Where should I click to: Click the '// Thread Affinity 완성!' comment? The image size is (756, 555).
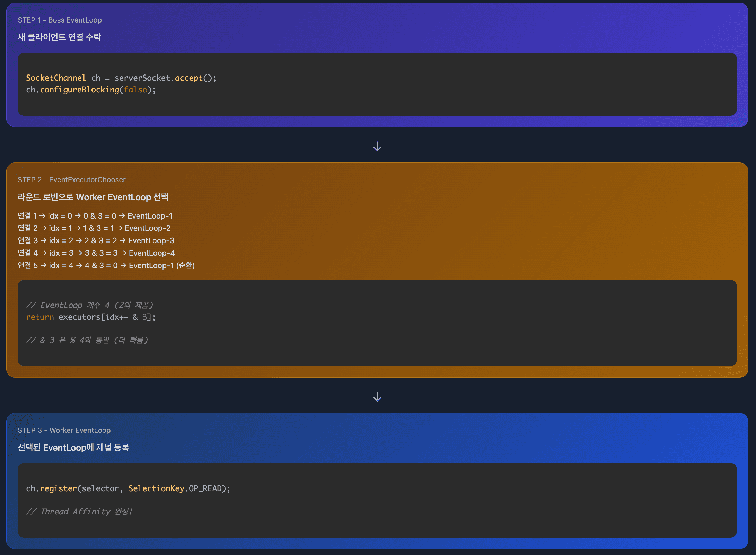coord(79,512)
